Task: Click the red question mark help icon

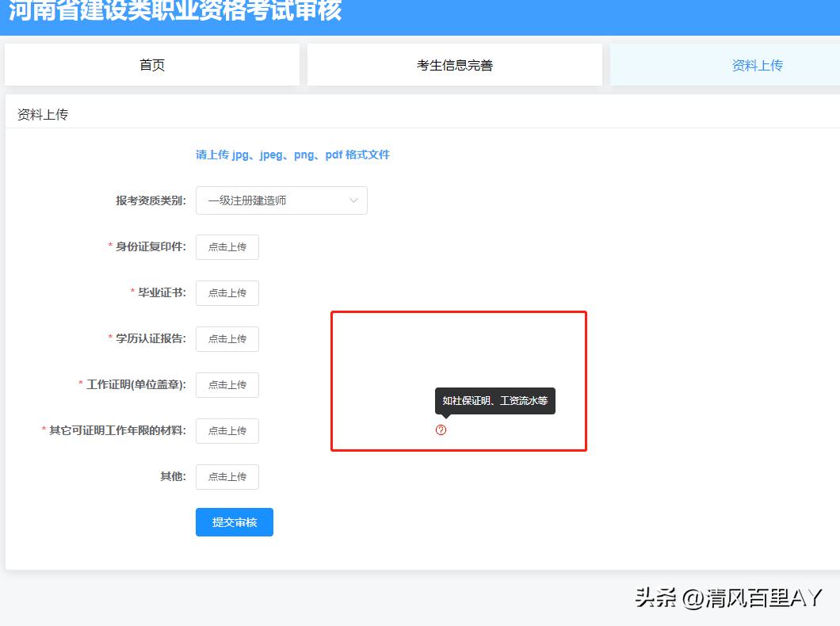Action: point(441,429)
